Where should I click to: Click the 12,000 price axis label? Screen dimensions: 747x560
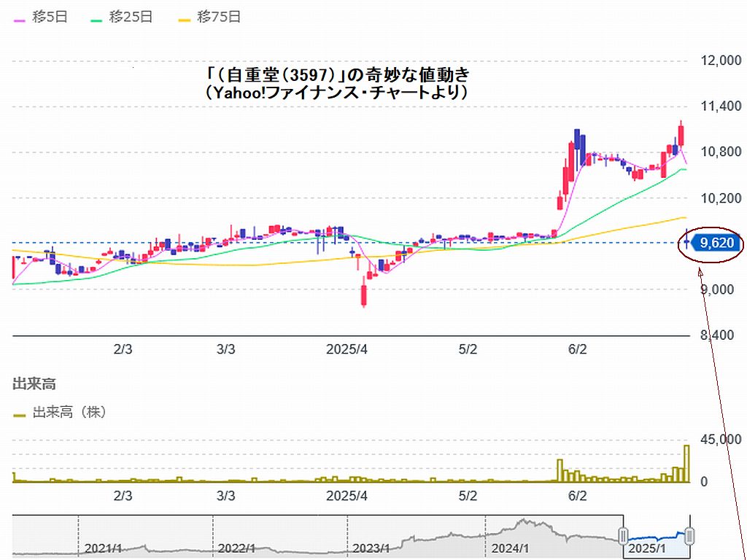pyautogui.click(x=721, y=61)
